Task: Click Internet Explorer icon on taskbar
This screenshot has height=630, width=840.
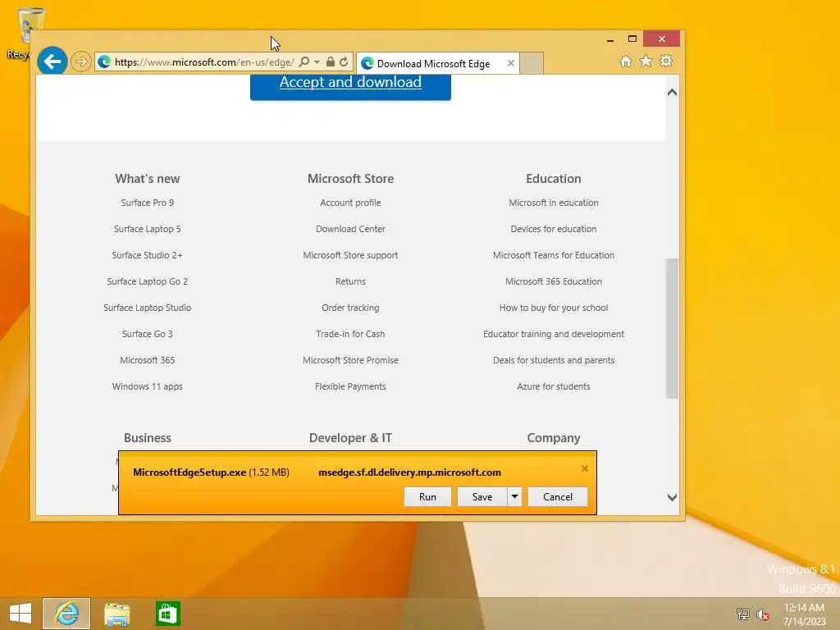Action: pyautogui.click(x=66, y=614)
